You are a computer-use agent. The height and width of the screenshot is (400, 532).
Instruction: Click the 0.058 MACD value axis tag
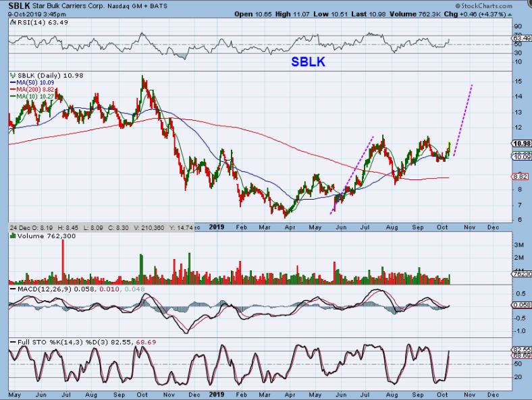tap(521, 305)
